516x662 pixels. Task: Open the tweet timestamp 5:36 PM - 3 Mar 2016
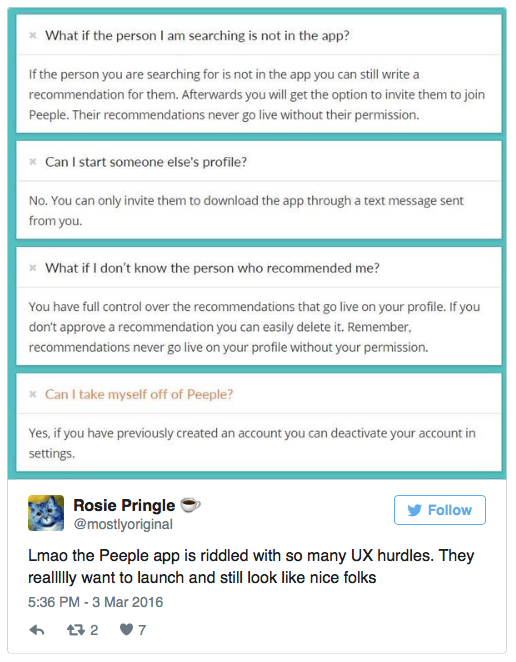coord(95,602)
